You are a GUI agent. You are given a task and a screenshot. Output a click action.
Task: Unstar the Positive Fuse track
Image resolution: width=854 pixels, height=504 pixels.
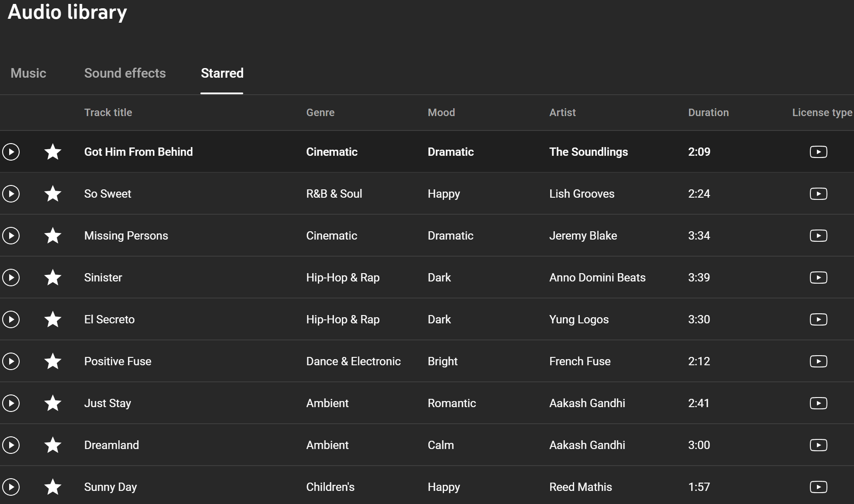point(53,361)
